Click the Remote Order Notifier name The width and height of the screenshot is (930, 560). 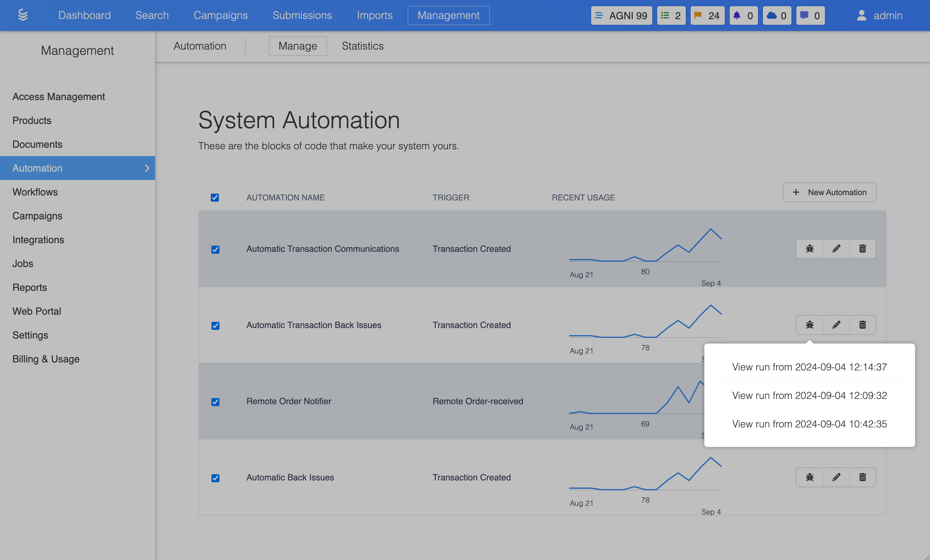289,401
